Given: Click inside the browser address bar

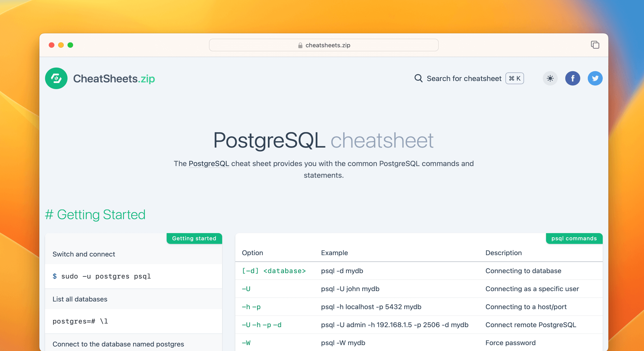Looking at the screenshot, I should (x=323, y=45).
